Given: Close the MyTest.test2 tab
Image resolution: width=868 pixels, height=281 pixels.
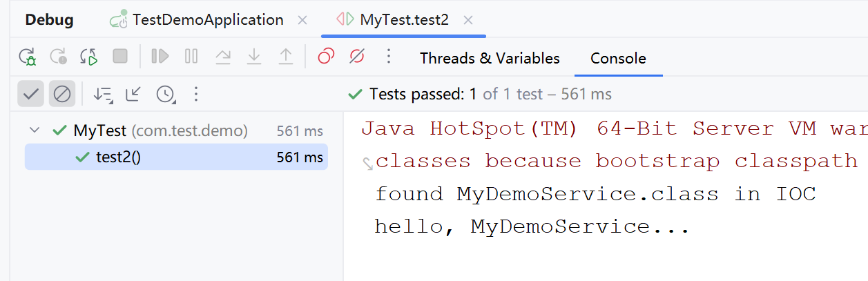Looking at the screenshot, I should tap(468, 20).
